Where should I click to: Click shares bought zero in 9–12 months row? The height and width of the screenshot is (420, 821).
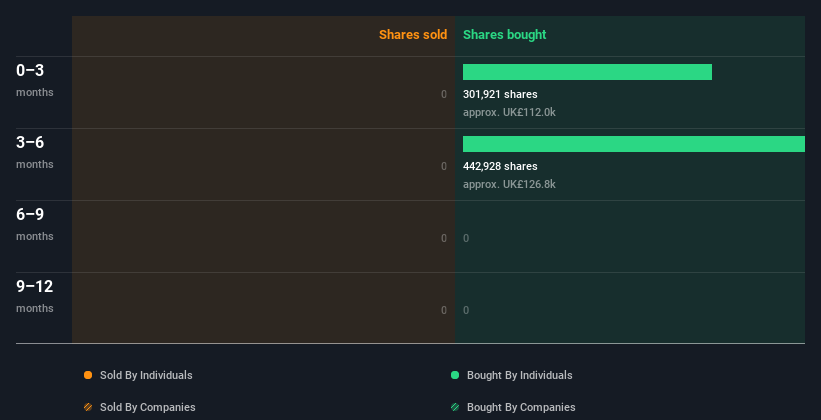(466, 310)
